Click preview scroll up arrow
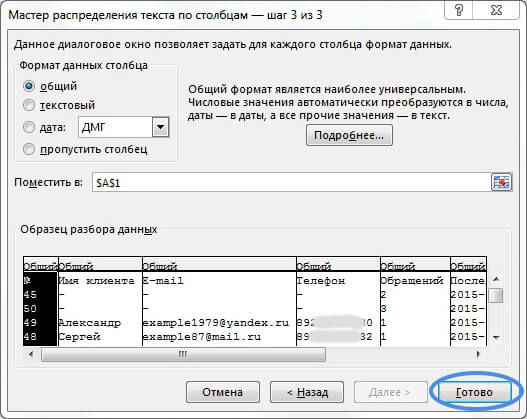 coord(496,279)
